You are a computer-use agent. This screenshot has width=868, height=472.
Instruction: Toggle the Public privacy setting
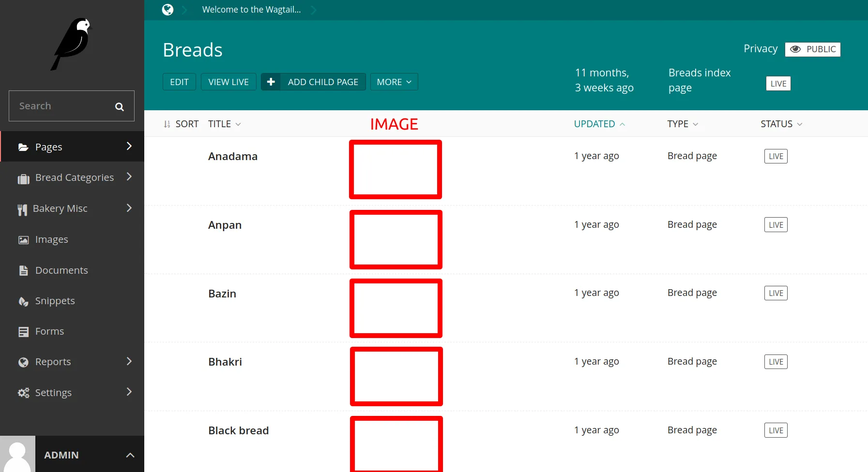812,49
